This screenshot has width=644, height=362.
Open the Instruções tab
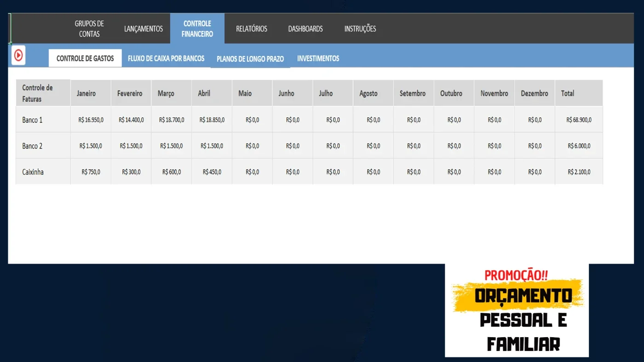coord(360,28)
